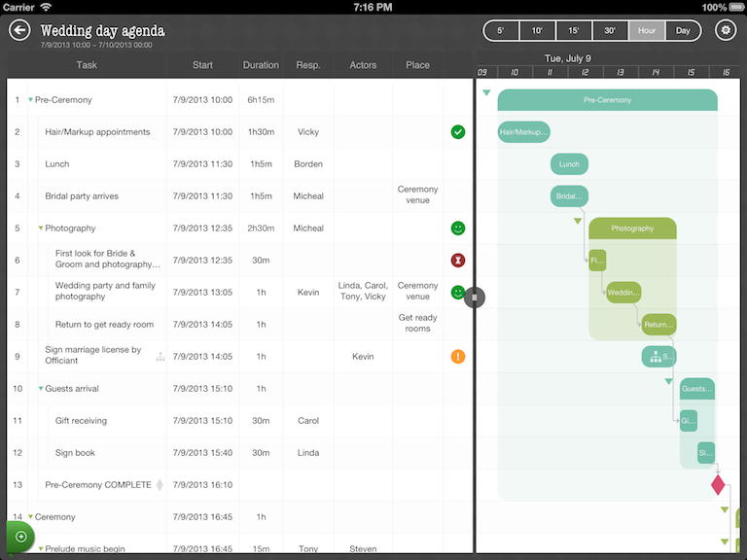This screenshot has height=560, width=747.
Task: Click the Tue, July 9 date header
Action: [x=568, y=58]
